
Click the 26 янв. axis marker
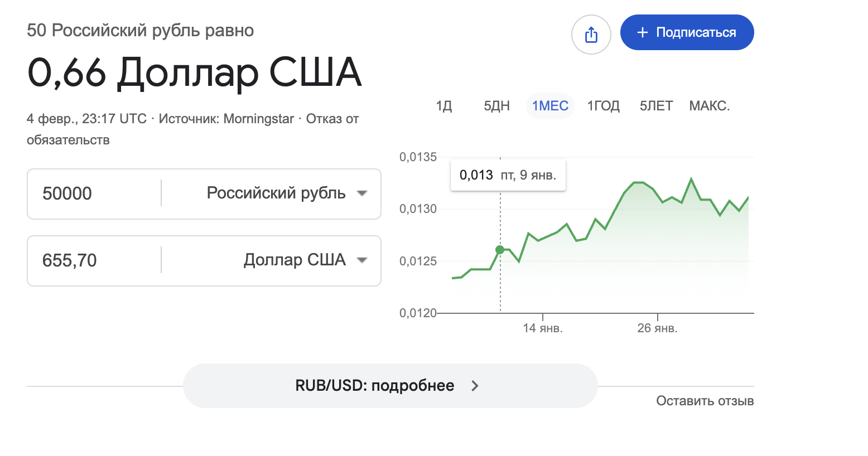pos(658,328)
